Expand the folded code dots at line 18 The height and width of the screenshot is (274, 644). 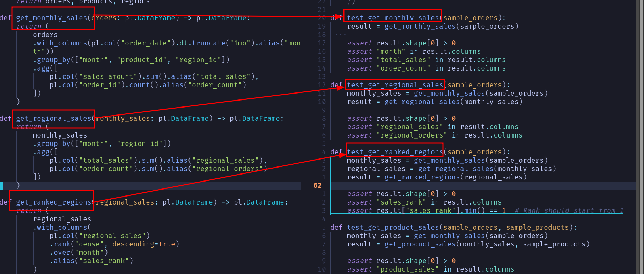tap(340, 35)
